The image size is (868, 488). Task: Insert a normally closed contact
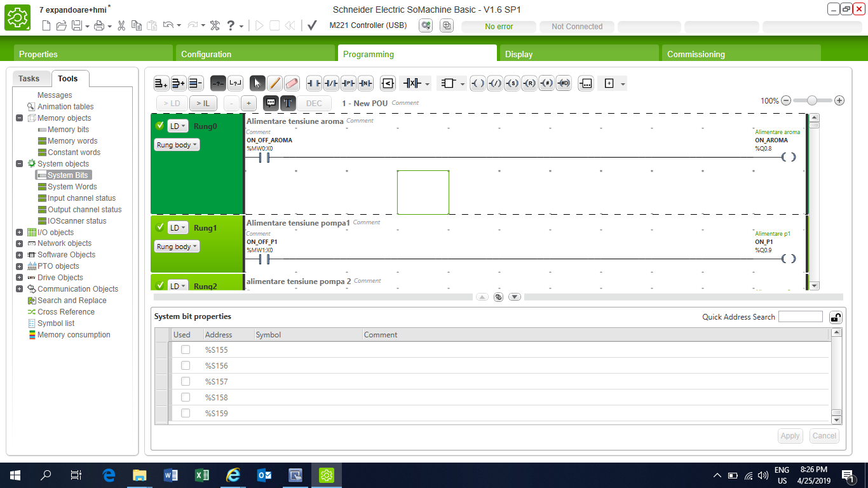click(331, 83)
